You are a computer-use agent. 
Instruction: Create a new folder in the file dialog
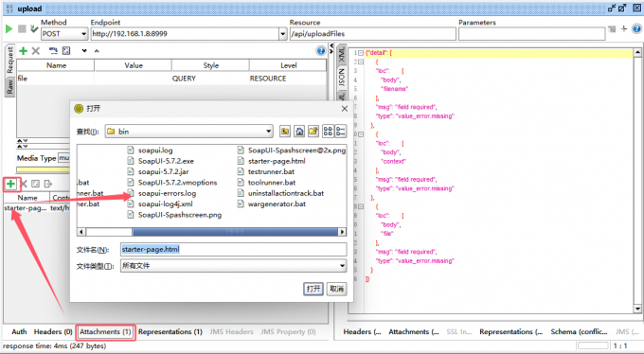(313, 132)
